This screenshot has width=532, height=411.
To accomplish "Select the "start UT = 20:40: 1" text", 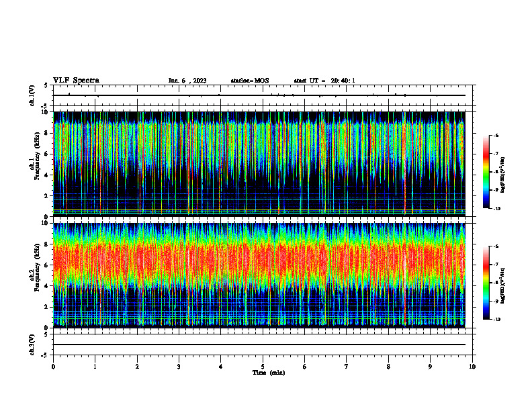I will pyautogui.click(x=324, y=81).
